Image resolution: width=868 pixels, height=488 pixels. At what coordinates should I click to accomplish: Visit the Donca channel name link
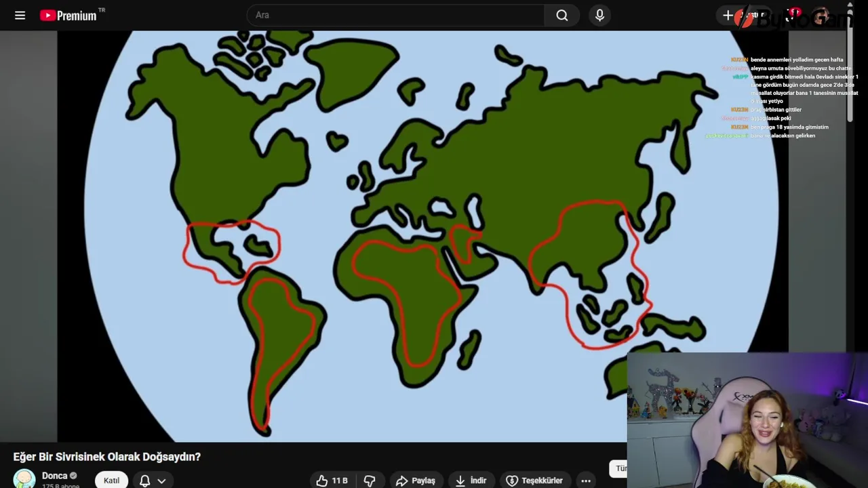click(54, 476)
